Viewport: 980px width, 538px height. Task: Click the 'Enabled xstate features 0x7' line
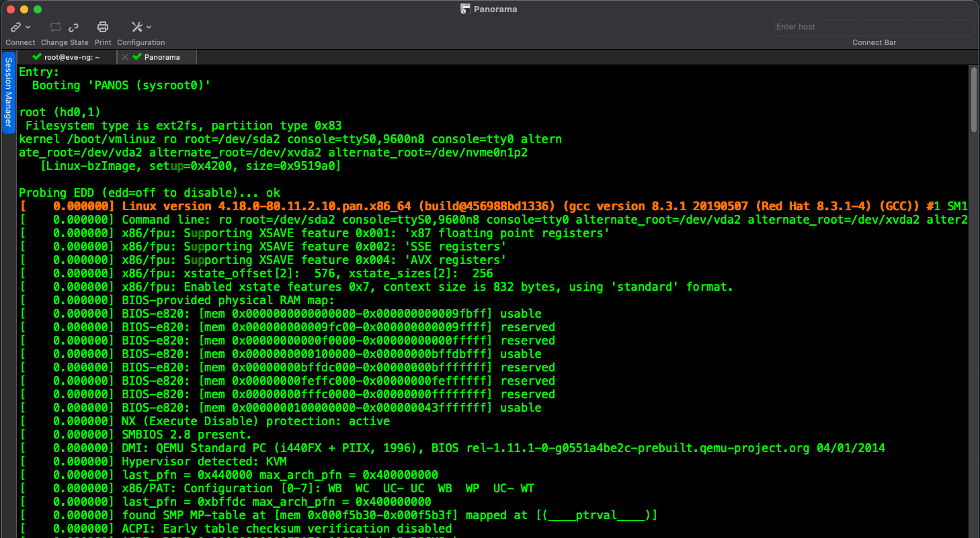coord(376,287)
